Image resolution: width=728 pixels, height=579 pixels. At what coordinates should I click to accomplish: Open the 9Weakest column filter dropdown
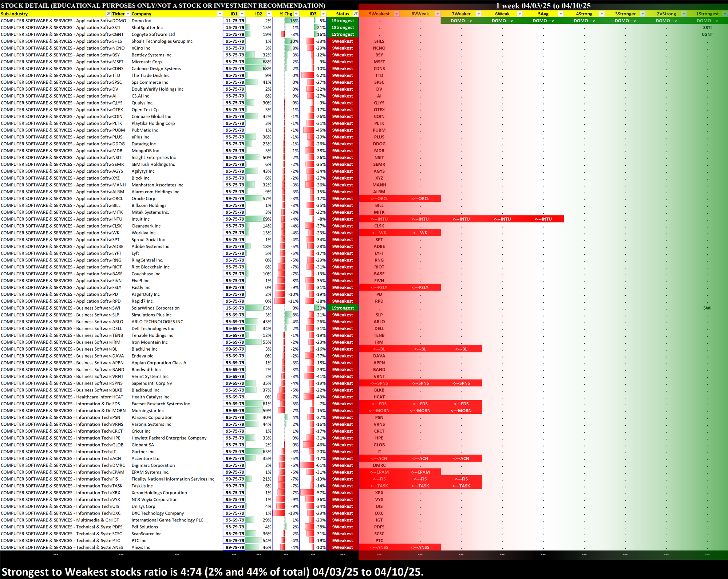(x=397, y=14)
